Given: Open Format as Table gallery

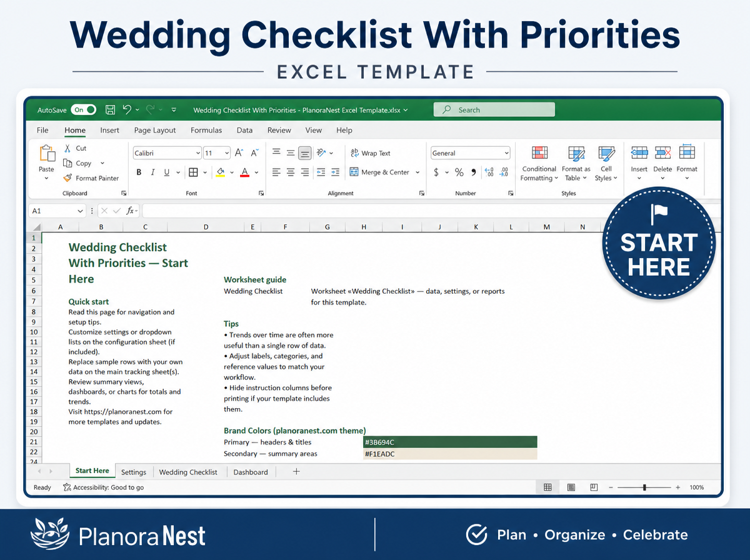Looking at the screenshot, I should (576, 164).
